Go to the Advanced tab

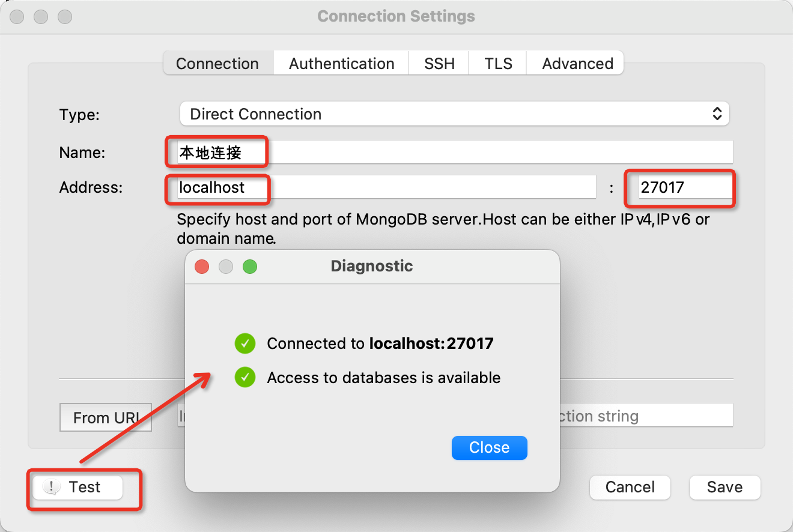(577, 63)
